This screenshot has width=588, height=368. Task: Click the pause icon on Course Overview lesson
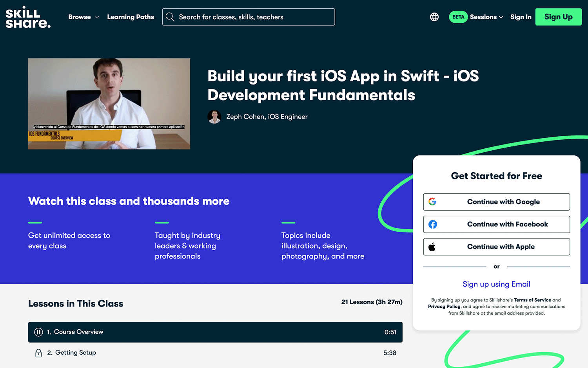tap(38, 332)
